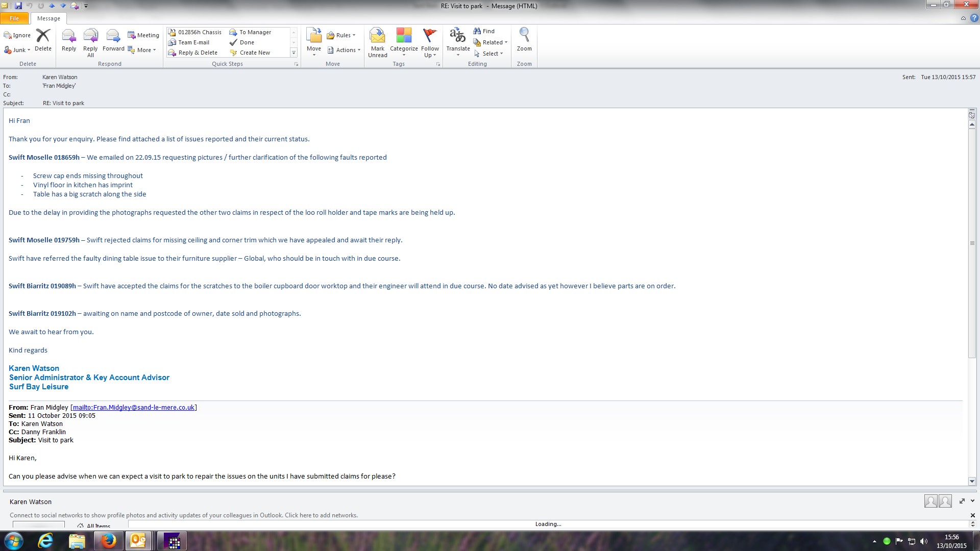Open Firefox from the taskbar
The height and width of the screenshot is (551, 980).
pyautogui.click(x=108, y=541)
